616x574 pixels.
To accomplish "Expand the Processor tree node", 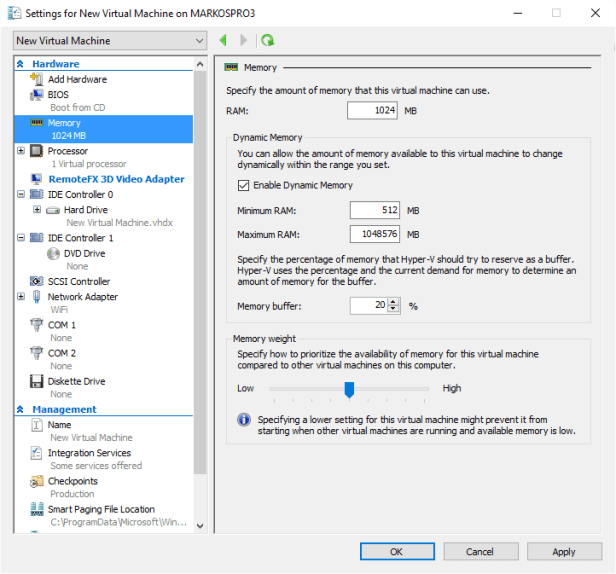I will point(22,151).
